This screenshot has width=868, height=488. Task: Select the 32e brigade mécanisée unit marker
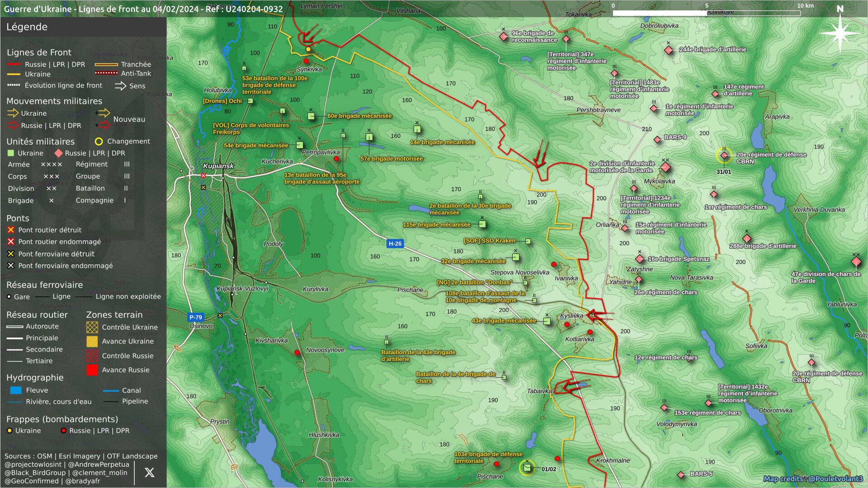coord(515,258)
